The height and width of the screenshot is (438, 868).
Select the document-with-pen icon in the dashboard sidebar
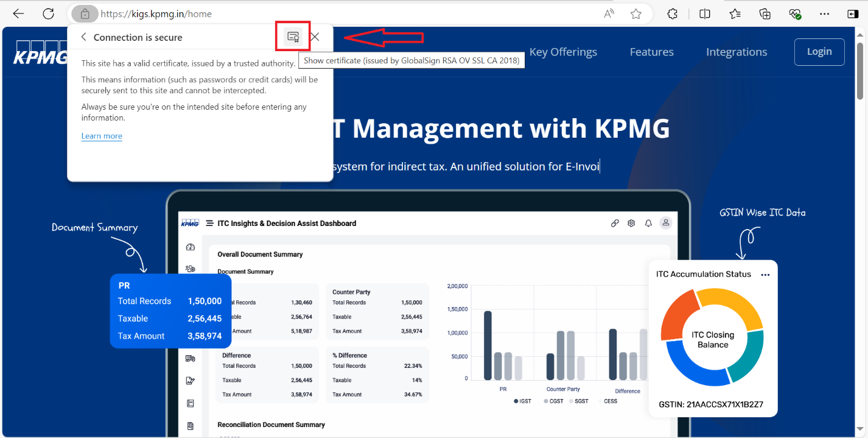(x=190, y=381)
